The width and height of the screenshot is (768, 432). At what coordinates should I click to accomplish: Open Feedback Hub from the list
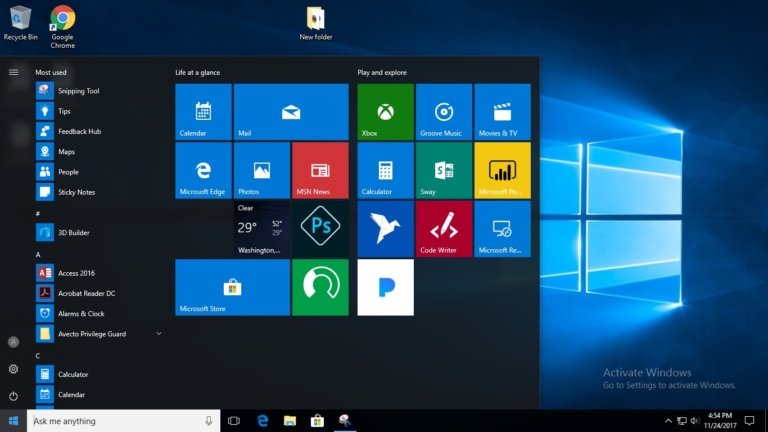(98, 131)
